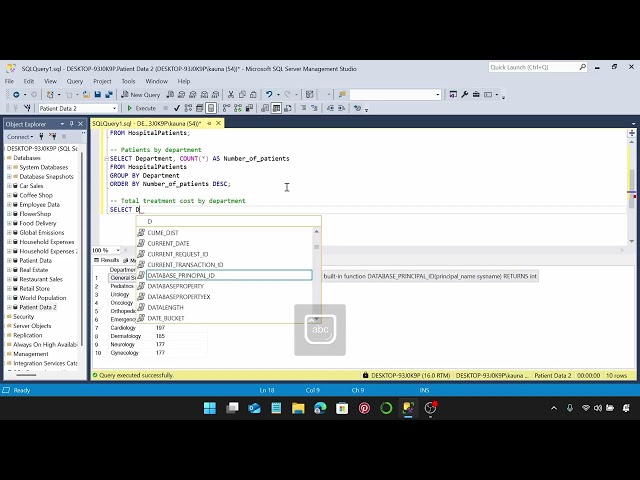640x480 pixels.
Task: Open the Query menu
Action: (75, 81)
